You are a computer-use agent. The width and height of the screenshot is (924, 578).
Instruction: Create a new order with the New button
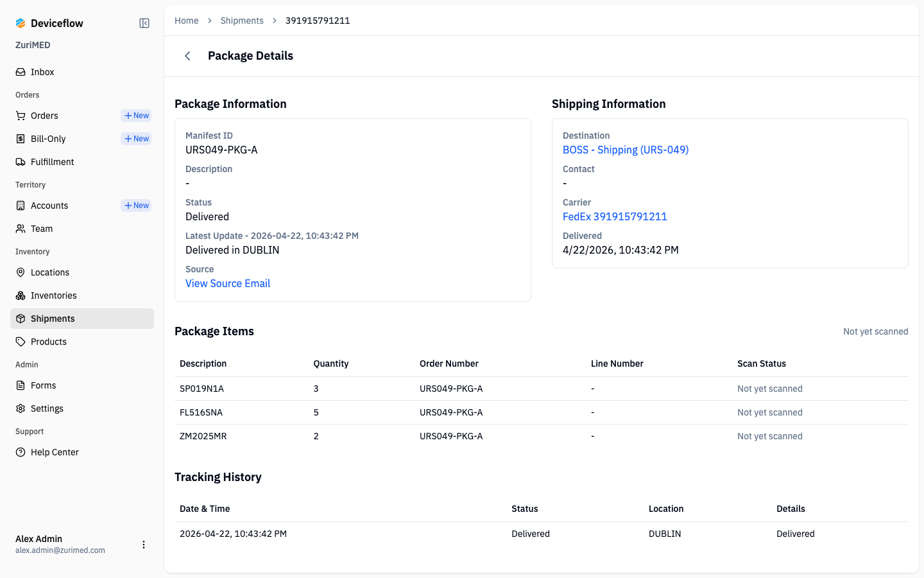[x=136, y=116]
